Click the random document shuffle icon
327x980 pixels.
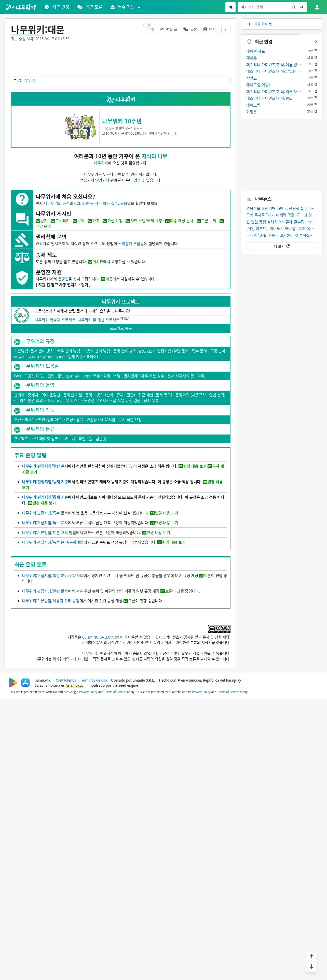(x=230, y=7)
